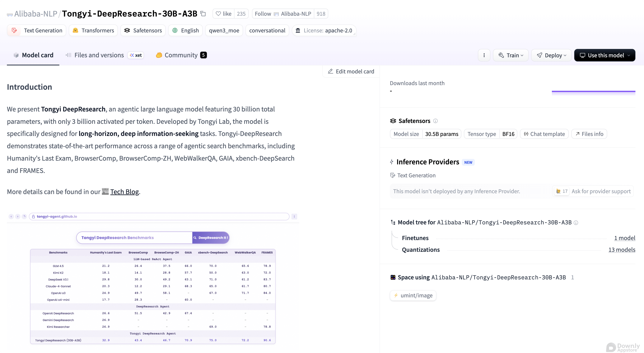This screenshot has width=644, height=353.
Task: Click the Safetensors heading icon in sidebar
Action: [393, 121]
